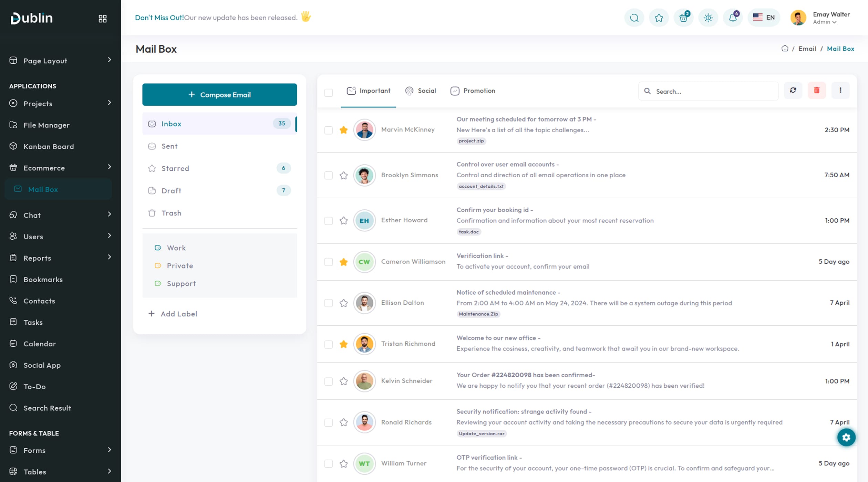868x482 pixels.
Task: Check Marvin McKinney's email checkbox
Action: coord(329,130)
